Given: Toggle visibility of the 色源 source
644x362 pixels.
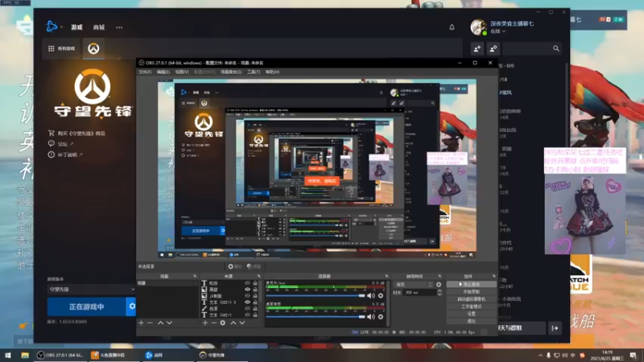Looking at the screenshot, I should 247,309.
